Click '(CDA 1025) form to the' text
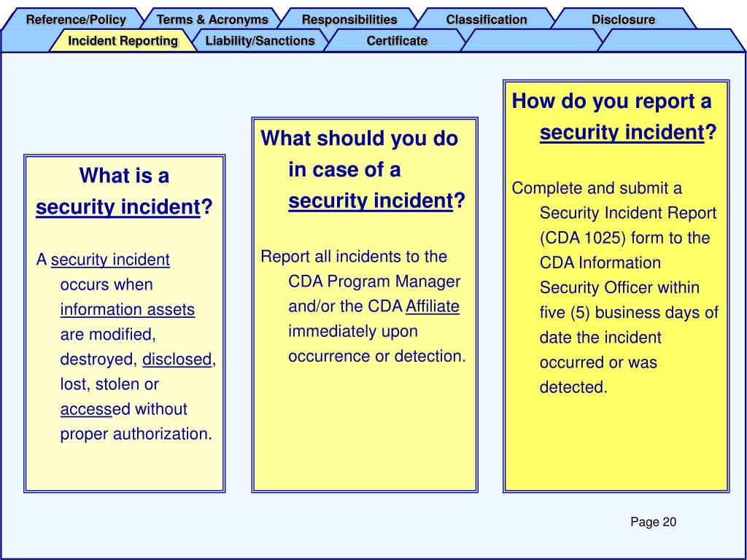 (x=624, y=238)
